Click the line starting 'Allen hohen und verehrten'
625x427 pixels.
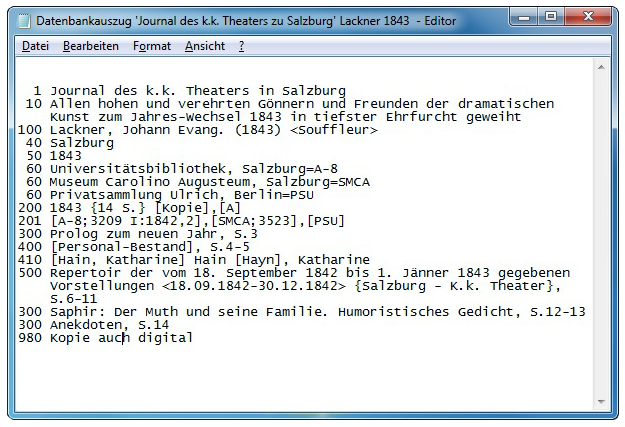[x=302, y=104]
